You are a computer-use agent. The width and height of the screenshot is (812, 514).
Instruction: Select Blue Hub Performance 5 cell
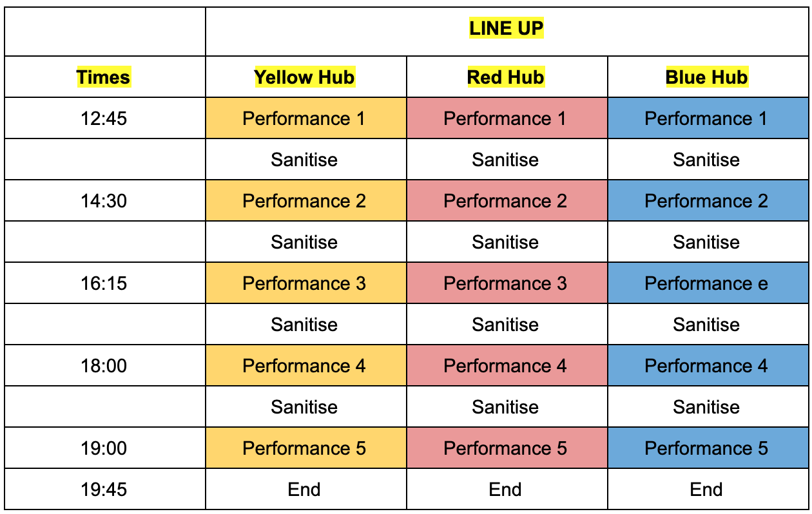coord(708,448)
